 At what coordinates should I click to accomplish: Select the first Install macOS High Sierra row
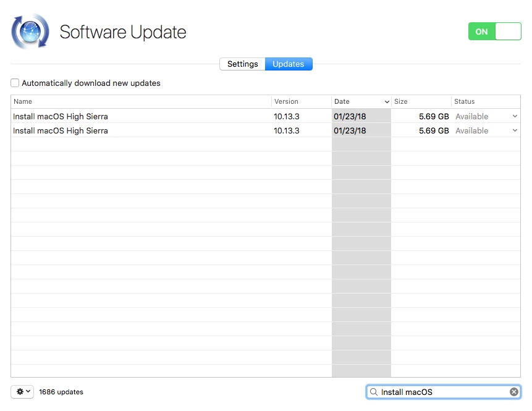(x=266, y=116)
